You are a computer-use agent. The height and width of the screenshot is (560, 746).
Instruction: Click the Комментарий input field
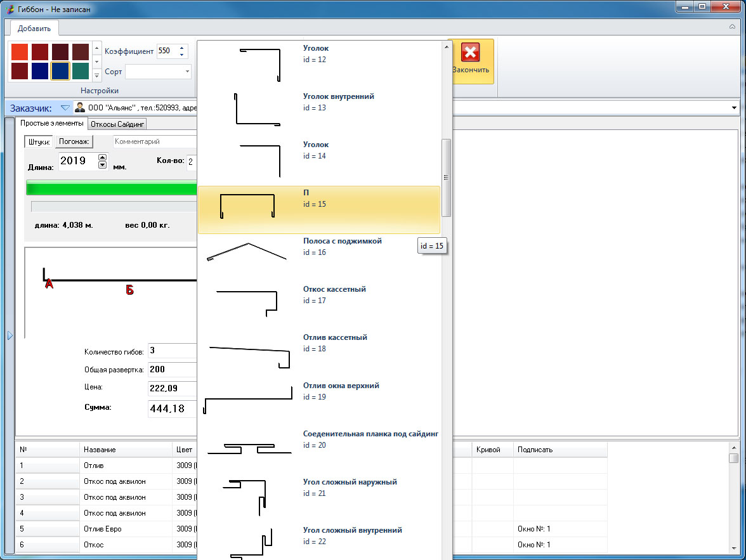pos(155,141)
